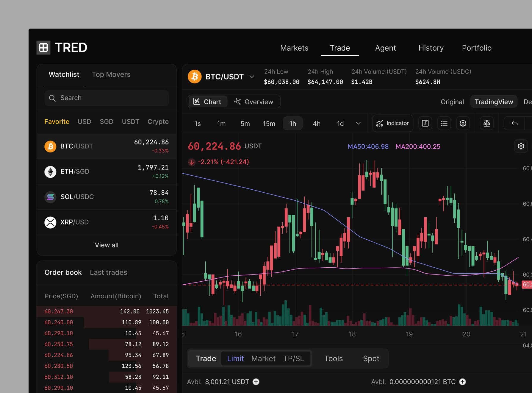The image size is (532, 393).
Task: Click the Bitcoin icon in watchlist row
Action: click(50, 146)
